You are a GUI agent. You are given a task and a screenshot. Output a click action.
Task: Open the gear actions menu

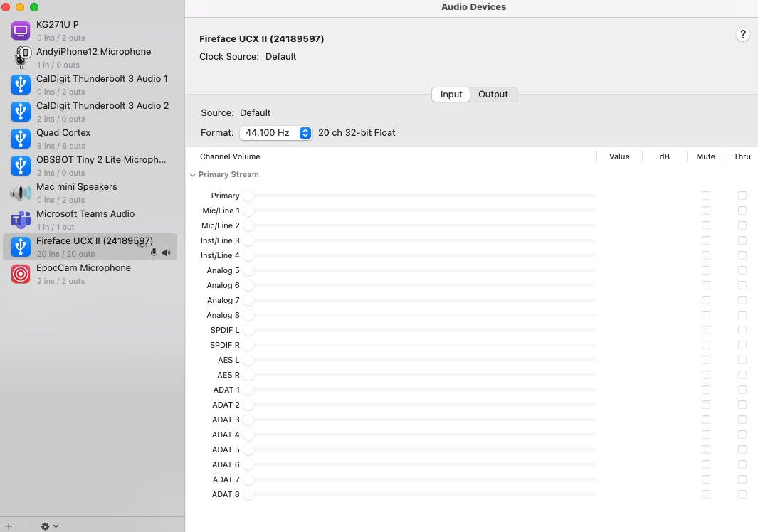click(49, 526)
